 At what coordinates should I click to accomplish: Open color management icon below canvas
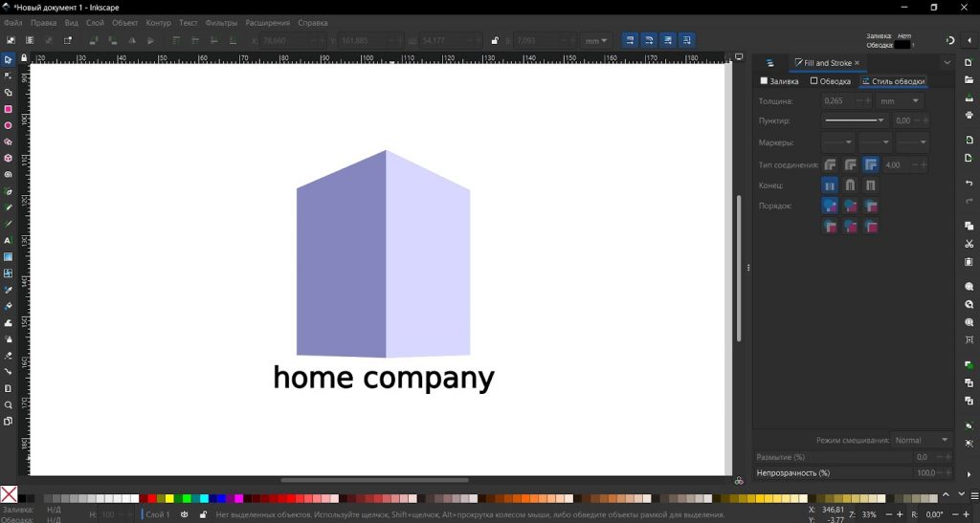pos(739,481)
